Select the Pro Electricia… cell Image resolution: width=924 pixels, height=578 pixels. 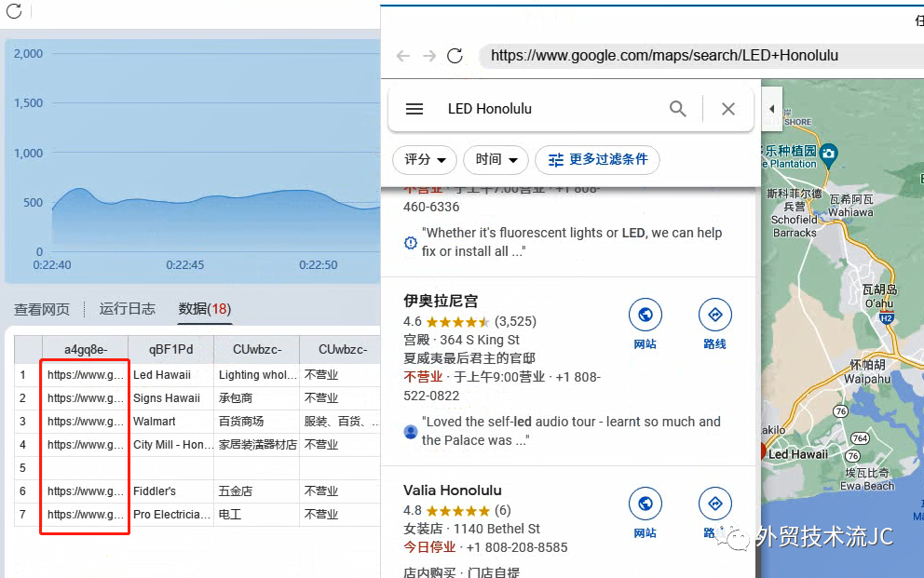pos(170,515)
